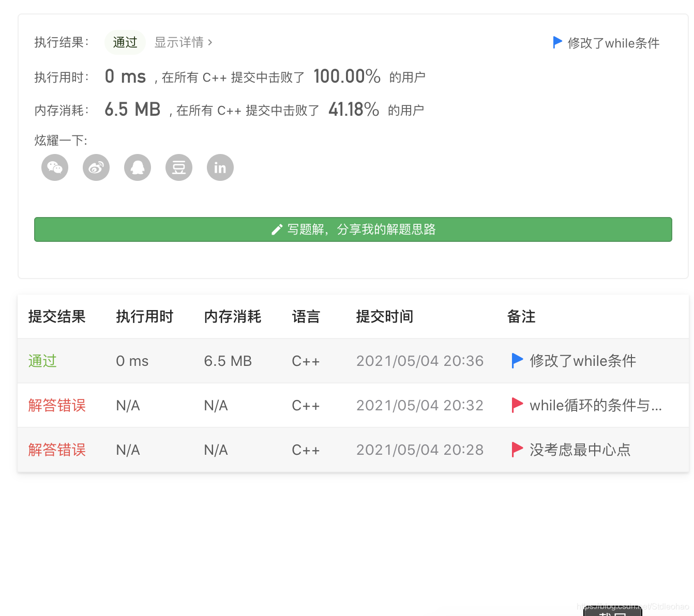This screenshot has width=694, height=616.
Task: Share result via WeChat icon
Action: (x=55, y=167)
